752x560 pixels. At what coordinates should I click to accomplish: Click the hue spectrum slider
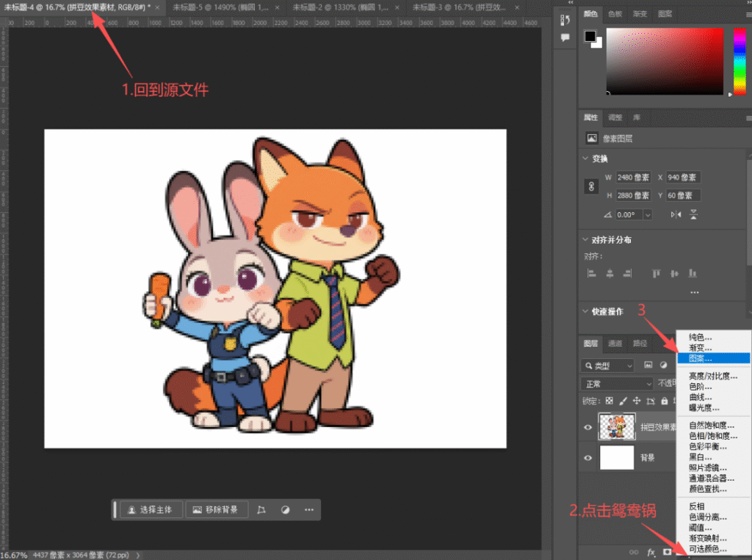(740, 61)
